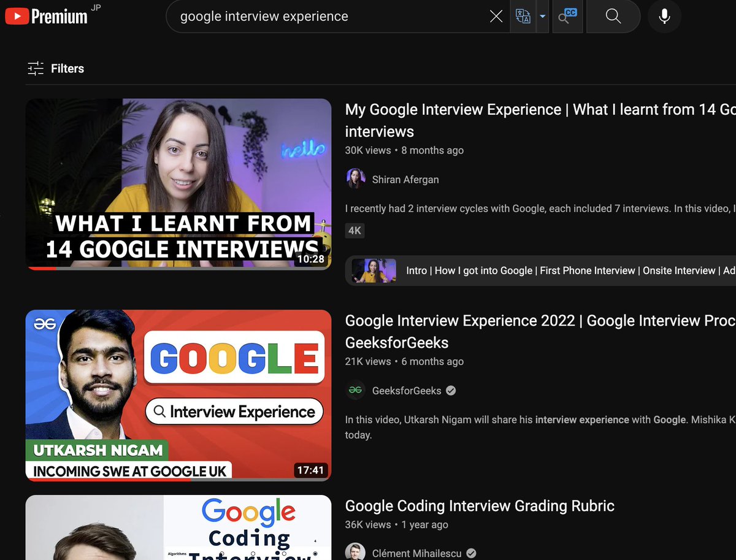Open GeeksforGeeks channel avatar icon
736x560 pixels.
coord(356,390)
